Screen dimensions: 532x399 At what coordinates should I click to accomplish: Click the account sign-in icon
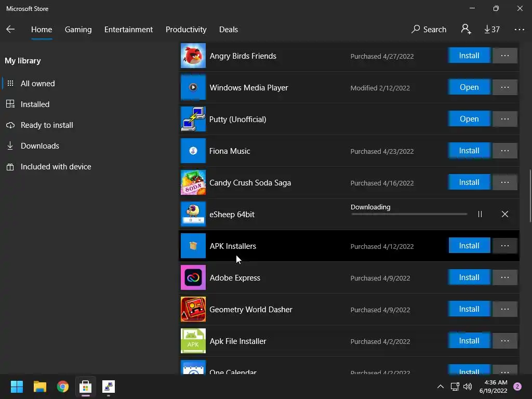[x=466, y=29]
